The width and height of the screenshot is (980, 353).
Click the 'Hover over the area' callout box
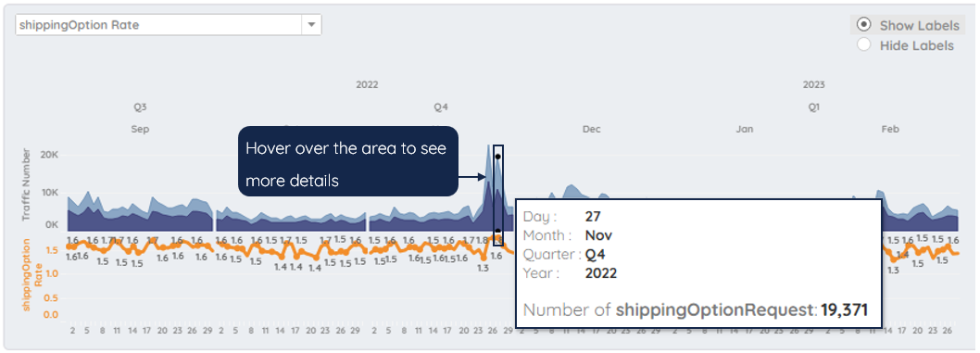click(x=348, y=161)
